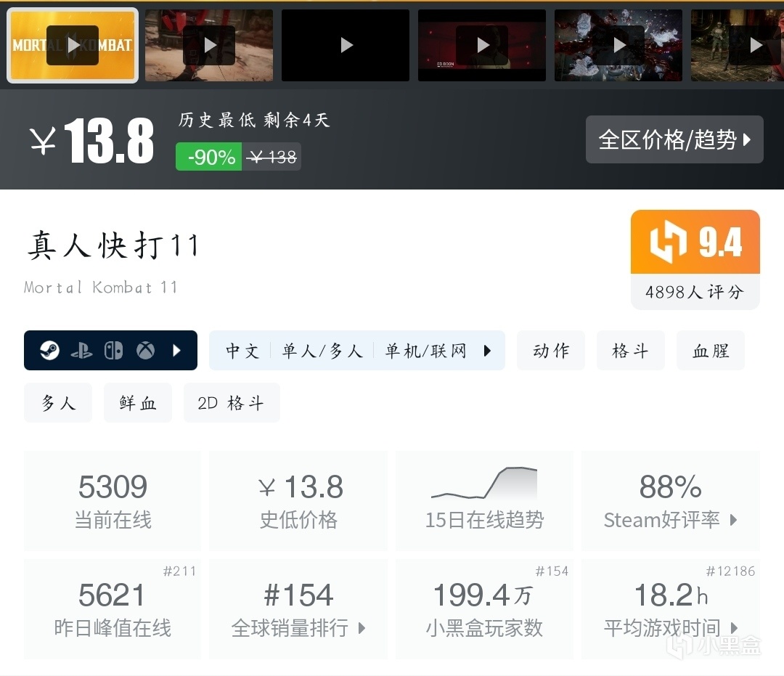Click the 真人快打11 game title
Viewport: 784px width, 676px height.
click(x=113, y=245)
